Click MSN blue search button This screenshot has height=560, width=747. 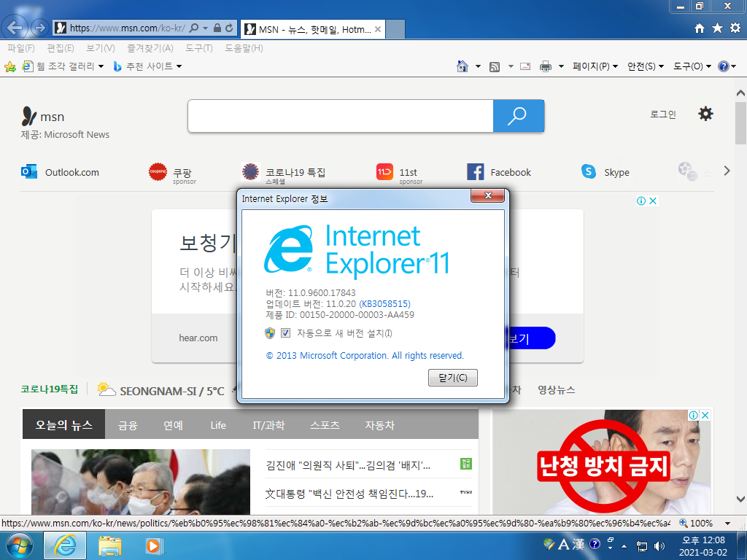tap(519, 116)
